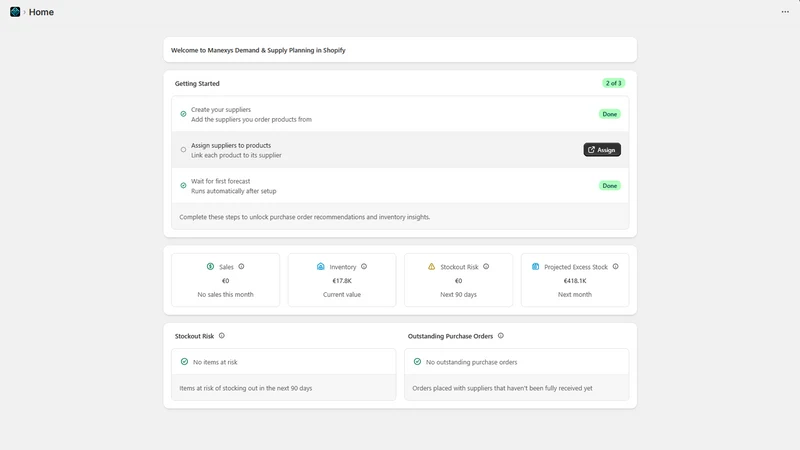This screenshot has height=450, width=800.
Task: Click Runs automatically after setup text
Action: [234, 191]
